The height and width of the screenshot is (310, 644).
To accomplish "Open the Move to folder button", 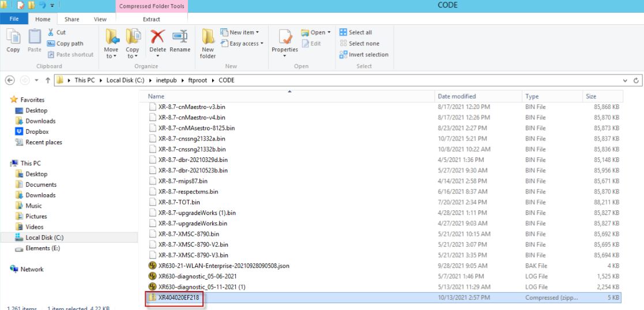I will [x=111, y=43].
